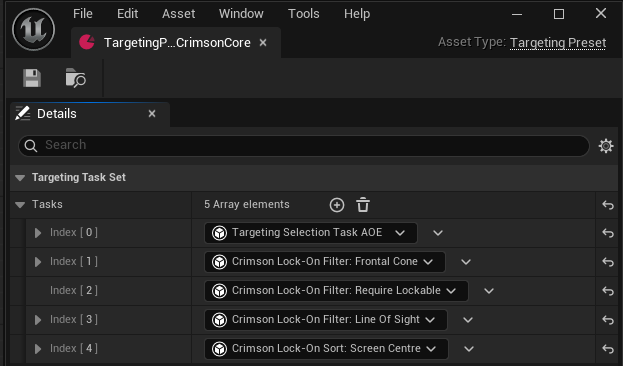Viewport: 623px width, 366px height.
Task: Expand Index 1 row
Action: pyautogui.click(x=38, y=262)
